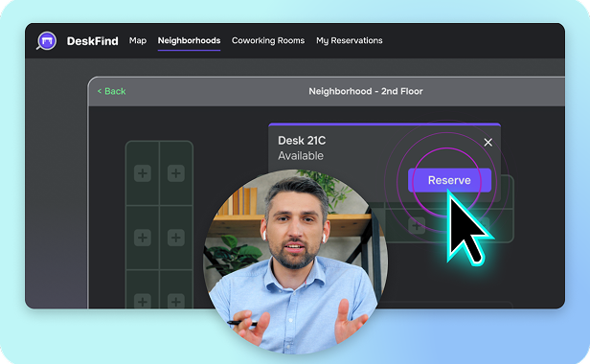Add the middle-left desk in the left desk block

[x=142, y=238]
